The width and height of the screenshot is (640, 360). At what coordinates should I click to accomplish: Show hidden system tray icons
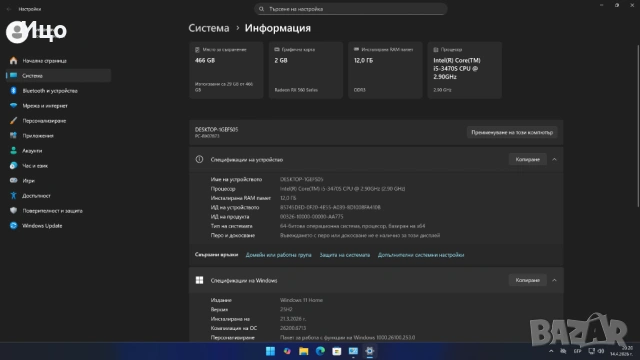[x=551, y=351]
